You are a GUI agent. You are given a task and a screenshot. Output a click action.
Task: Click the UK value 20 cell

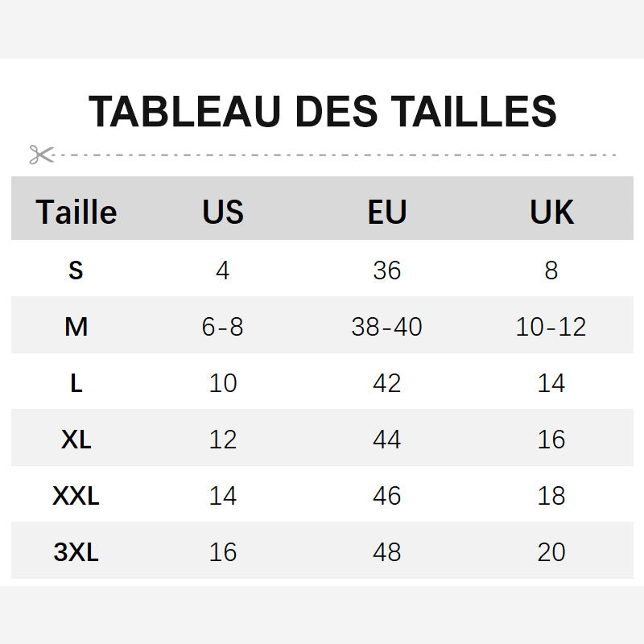[x=551, y=552]
